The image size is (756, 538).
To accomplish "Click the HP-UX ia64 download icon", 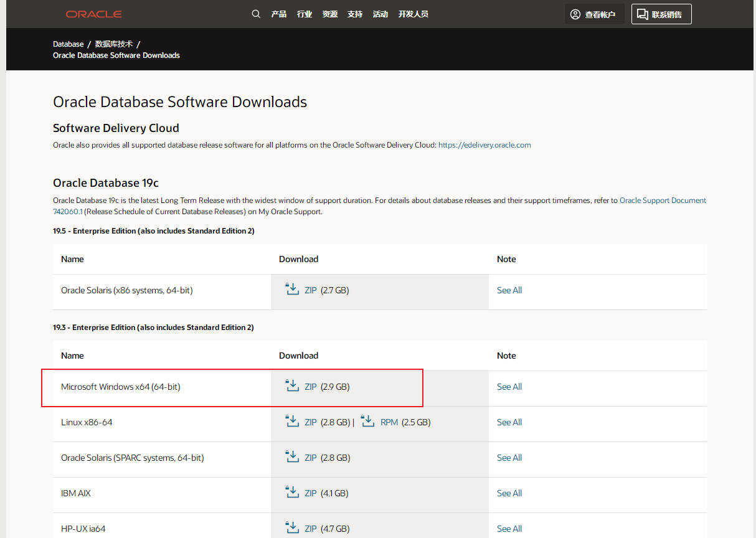I will pyautogui.click(x=292, y=528).
